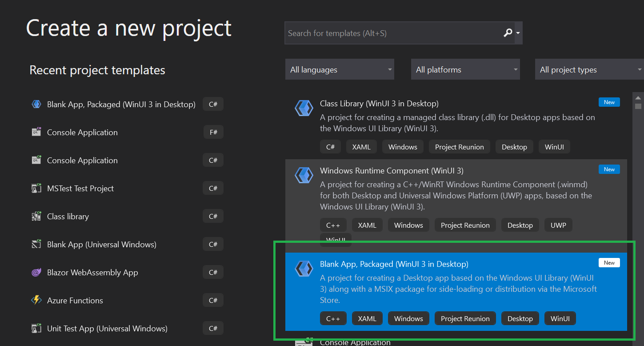This screenshot has height=346, width=644.
Task: Choose recent Blank App (Universal Windows) template
Action: click(x=127, y=245)
